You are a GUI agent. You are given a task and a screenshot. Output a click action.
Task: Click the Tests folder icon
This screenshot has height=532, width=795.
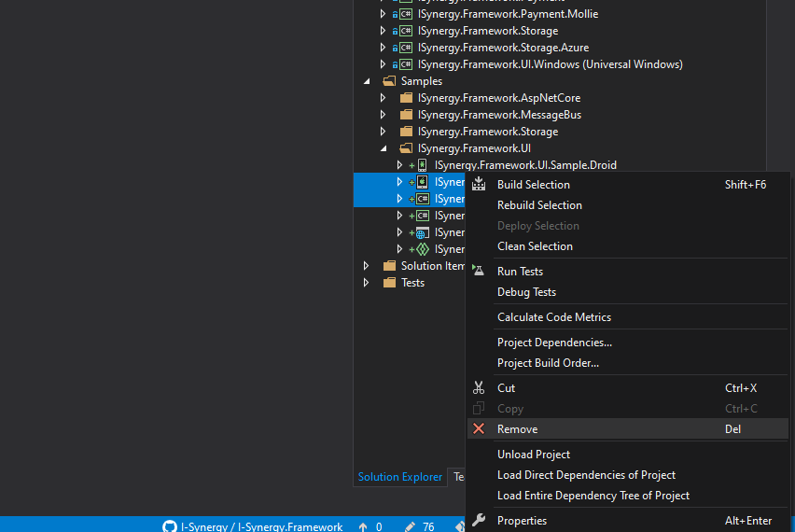(389, 283)
